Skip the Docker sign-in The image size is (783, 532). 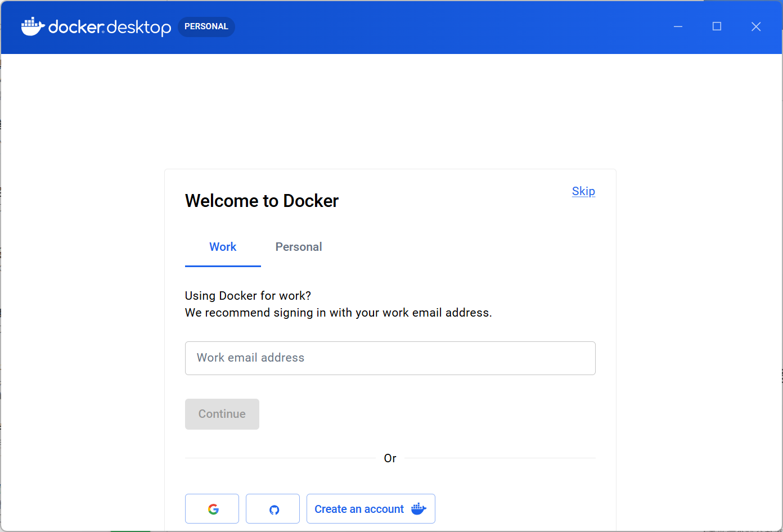pos(583,191)
